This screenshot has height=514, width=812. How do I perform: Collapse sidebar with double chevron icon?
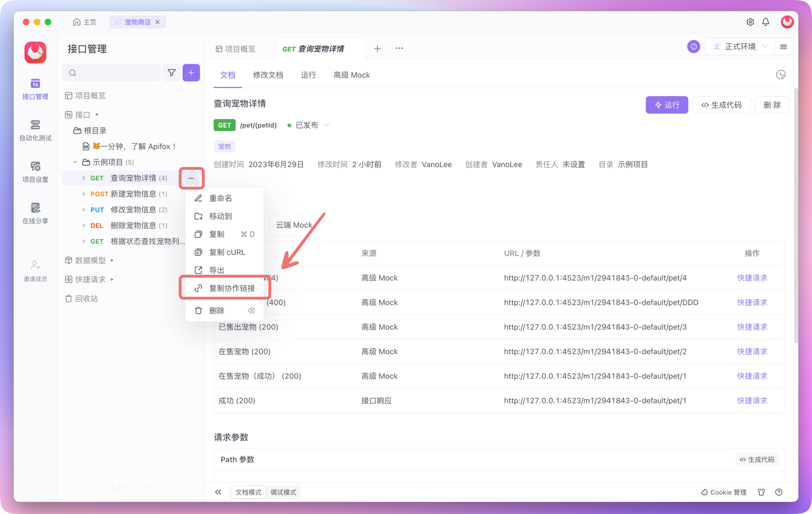218,492
